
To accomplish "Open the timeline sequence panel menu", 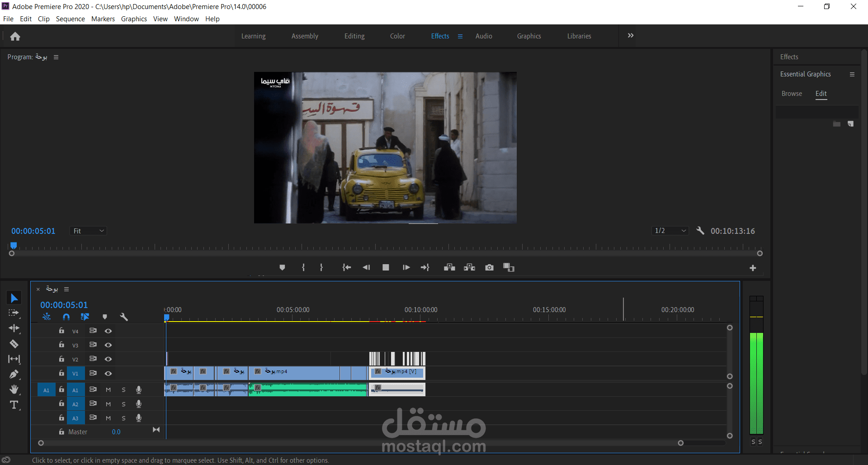I will pos(66,289).
